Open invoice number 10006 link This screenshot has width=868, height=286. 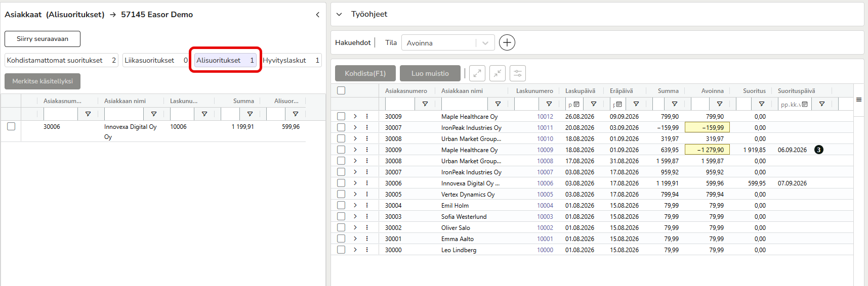(545, 183)
